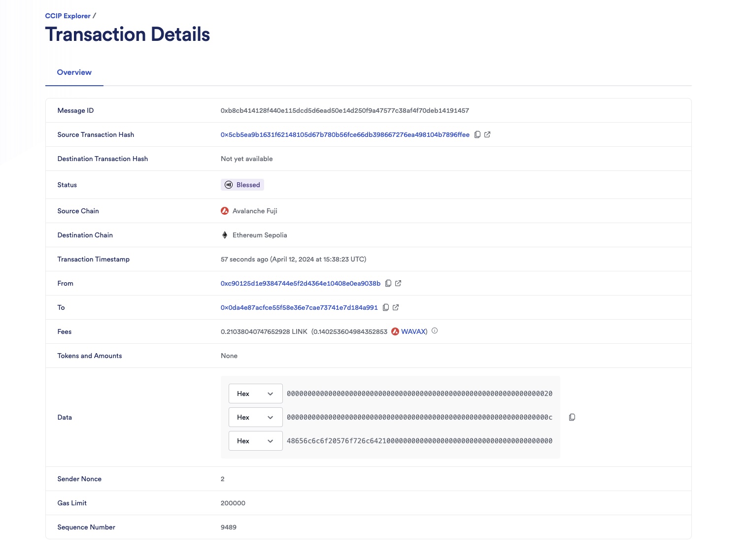Open the third Hex format dropdown
This screenshot has width=748, height=560.
click(255, 441)
